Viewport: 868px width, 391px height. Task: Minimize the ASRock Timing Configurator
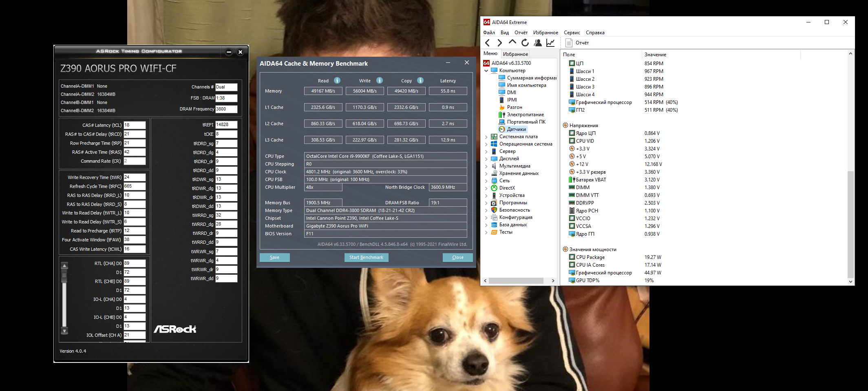pyautogui.click(x=229, y=52)
